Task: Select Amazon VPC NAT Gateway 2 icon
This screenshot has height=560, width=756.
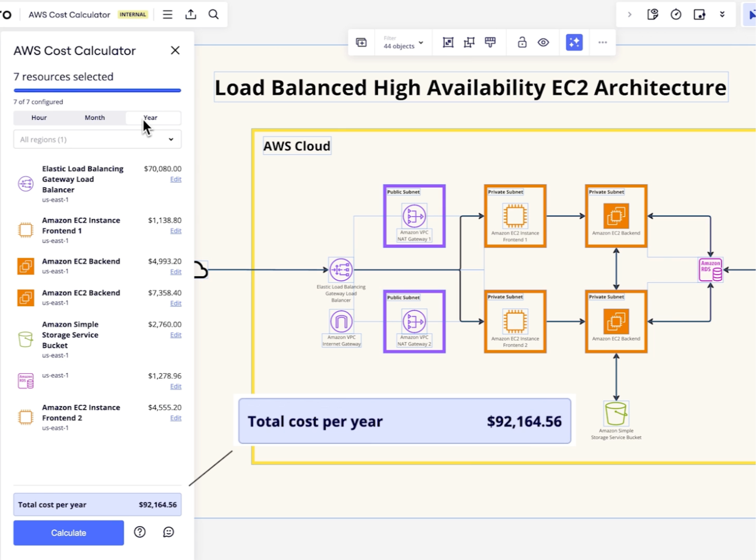Action: 414,322
